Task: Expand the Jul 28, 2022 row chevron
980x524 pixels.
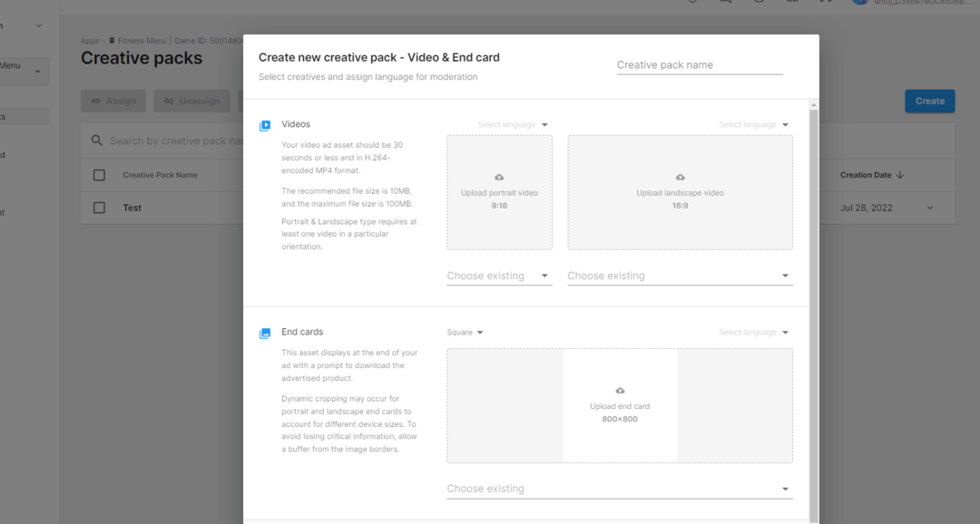Action: click(x=930, y=208)
